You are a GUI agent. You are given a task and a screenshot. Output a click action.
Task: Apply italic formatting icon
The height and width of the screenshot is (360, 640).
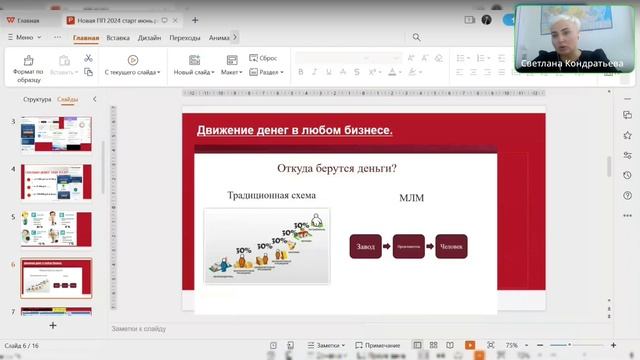click(314, 72)
